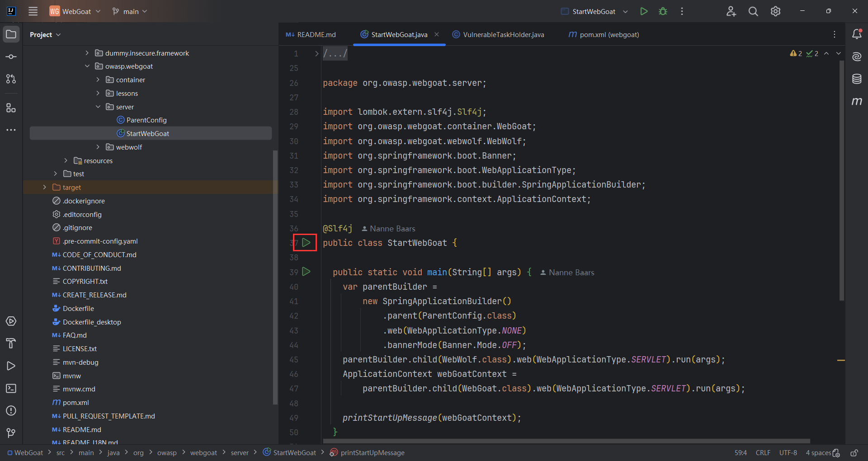Switch to README.md tab
Screen dimensions: 868x461
tap(311, 35)
